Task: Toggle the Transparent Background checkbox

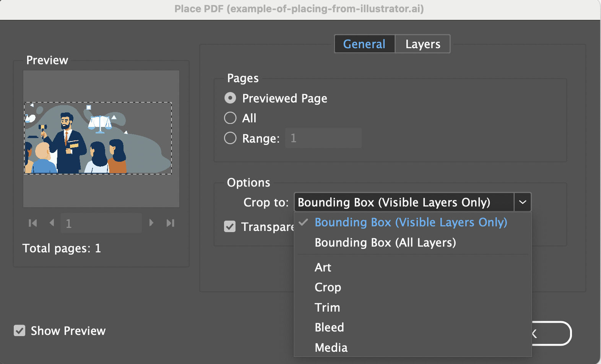Action: point(230,226)
